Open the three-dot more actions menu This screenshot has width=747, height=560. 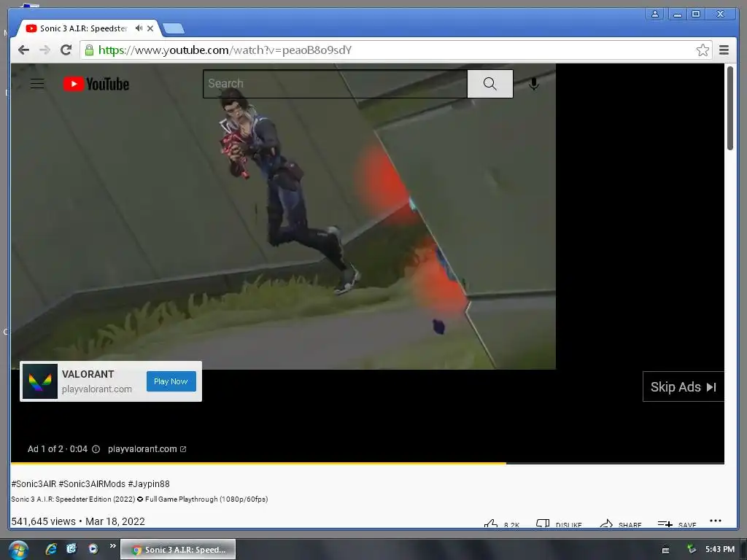coord(715,521)
